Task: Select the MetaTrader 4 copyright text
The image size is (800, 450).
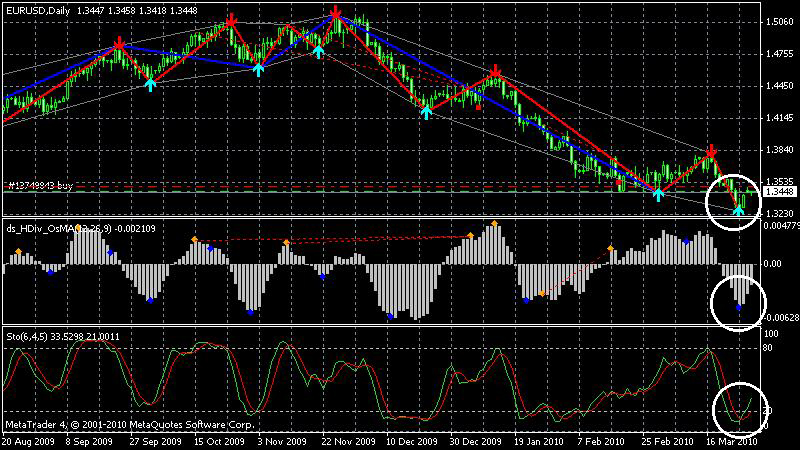Action: pyautogui.click(x=130, y=424)
